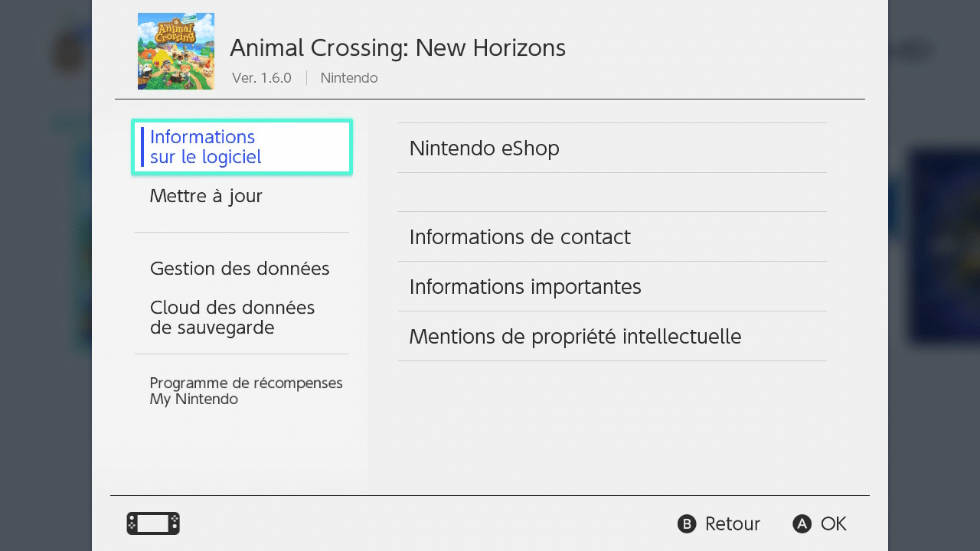Click the handheld console controller icon
The width and height of the screenshot is (980, 551).
[153, 523]
